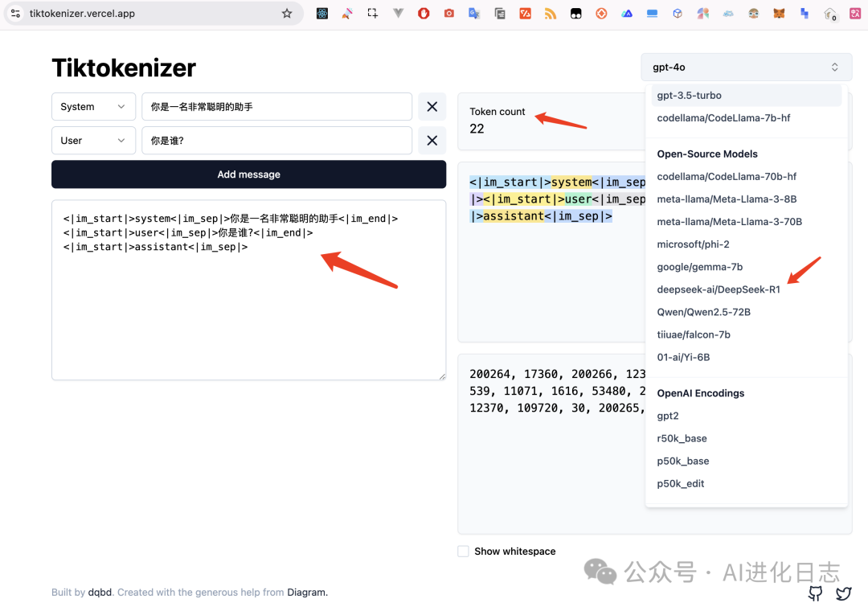This screenshot has height=607, width=868.
Task: Open the blue triangle A extension icon
Action: [x=627, y=14]
